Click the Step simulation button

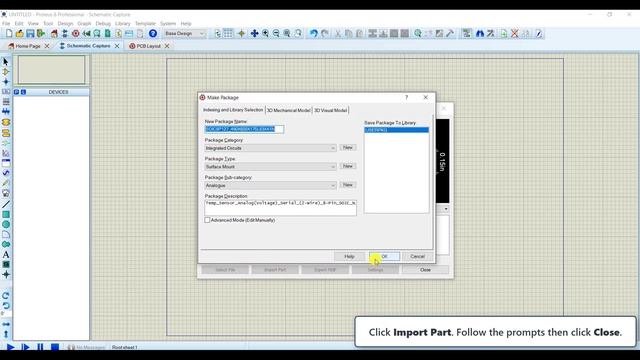pos(25,347)
